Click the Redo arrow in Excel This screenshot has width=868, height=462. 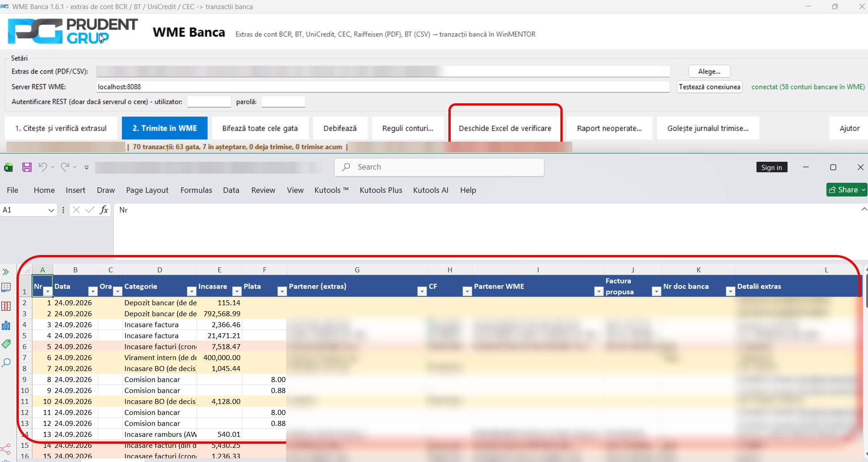(65, 167)
